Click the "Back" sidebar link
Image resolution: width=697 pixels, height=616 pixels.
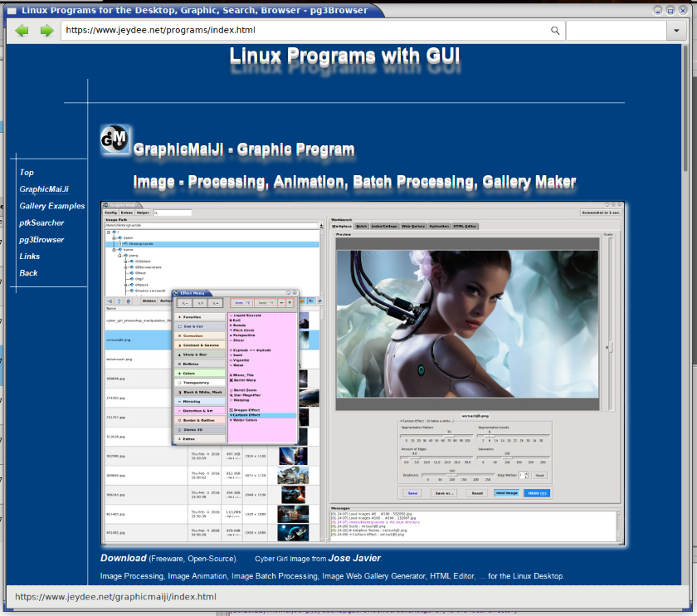click(x=28, y=273)
